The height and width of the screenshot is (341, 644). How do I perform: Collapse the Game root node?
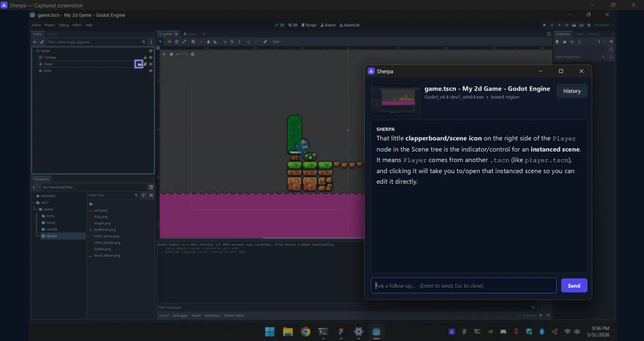(x=34, y=51)
